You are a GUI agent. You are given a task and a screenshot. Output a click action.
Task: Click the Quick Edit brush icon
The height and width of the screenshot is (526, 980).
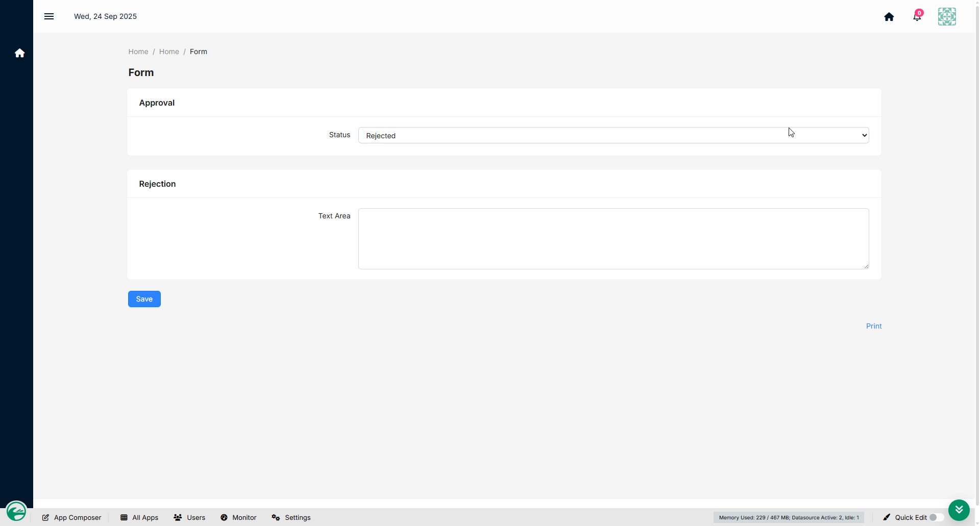tap(887, 517)
